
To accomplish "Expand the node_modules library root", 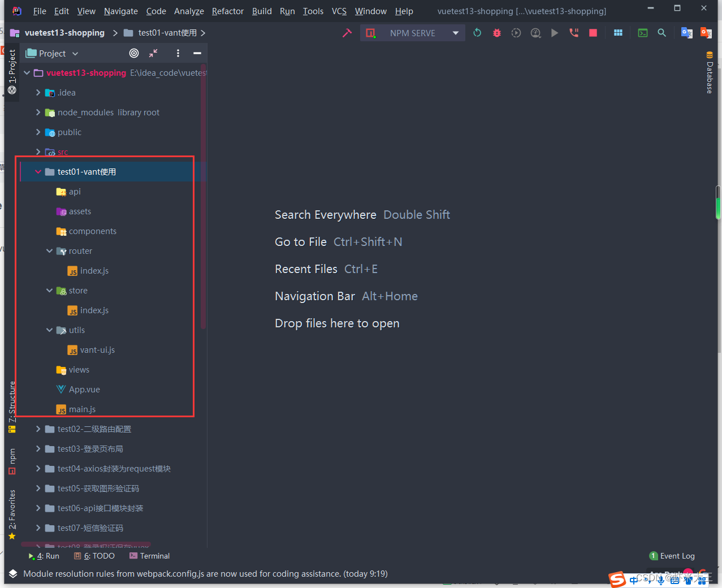I will (37, 112).
